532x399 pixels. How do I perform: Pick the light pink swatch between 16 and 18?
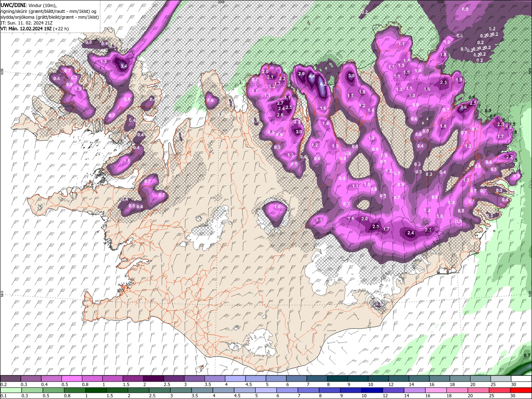[436, 390]
